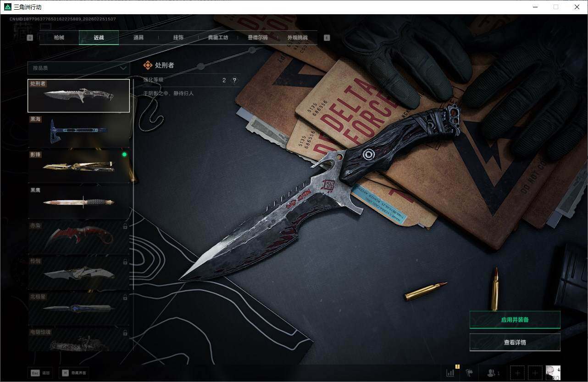The width and height of the screenshot is (588, 382).
Task: Click the first plus teammate slot
Action: tap(517, 373)
